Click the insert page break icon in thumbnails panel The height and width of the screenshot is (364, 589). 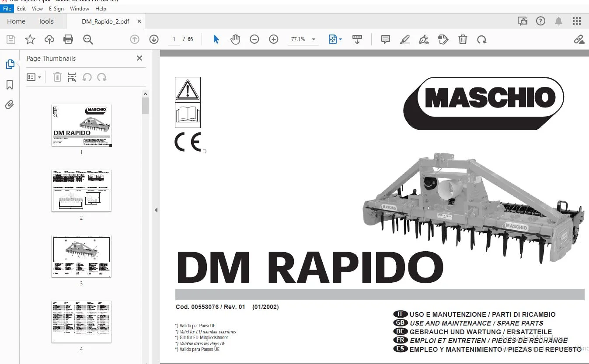[72, 77]
